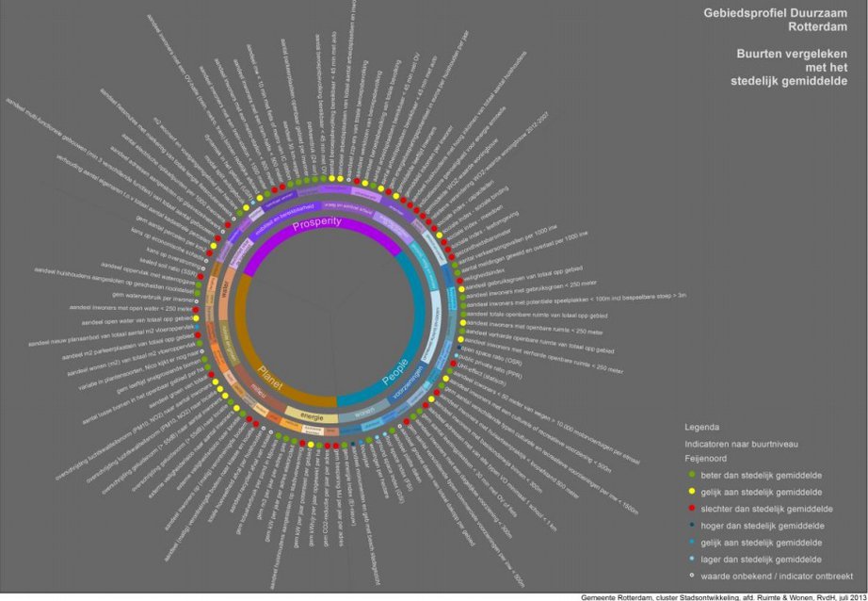This screenshot has width=868, height=601.
Task: Click the label aandeel inwoners met open water < 250 meter
Action: (x=131, y=308)
